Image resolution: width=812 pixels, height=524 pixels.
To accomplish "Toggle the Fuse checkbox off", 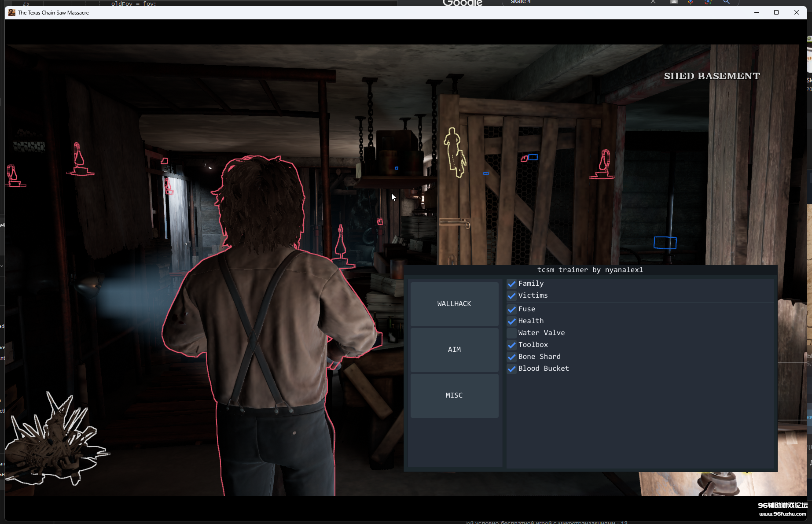I will (512, 310).
